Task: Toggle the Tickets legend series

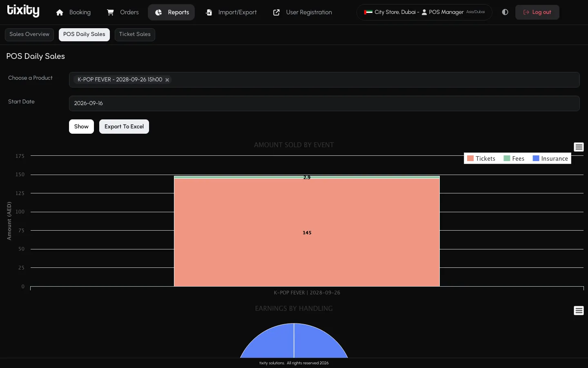Action: pyautogui.click(x=481, y=159)
